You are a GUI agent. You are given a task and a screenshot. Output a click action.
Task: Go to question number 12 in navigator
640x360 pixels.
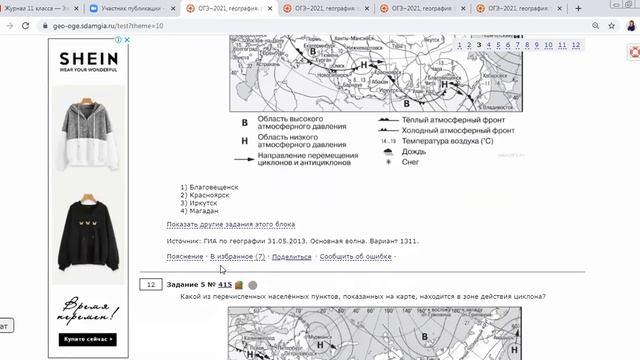coord(576,45)
